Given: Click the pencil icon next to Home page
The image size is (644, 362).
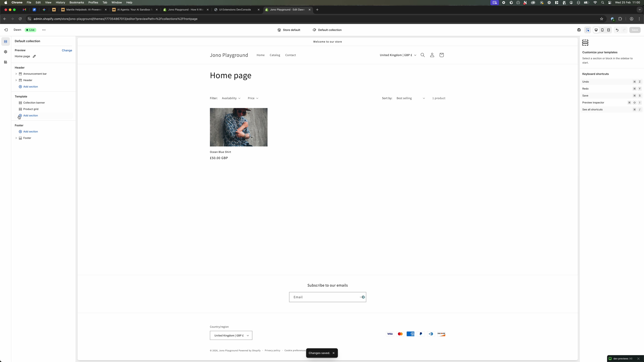Looking at the screenshot, I should coord(34,56).
